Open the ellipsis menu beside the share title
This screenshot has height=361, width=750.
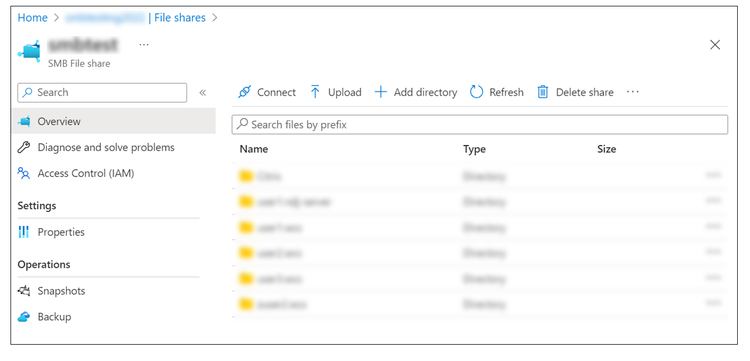pos(144,44)
